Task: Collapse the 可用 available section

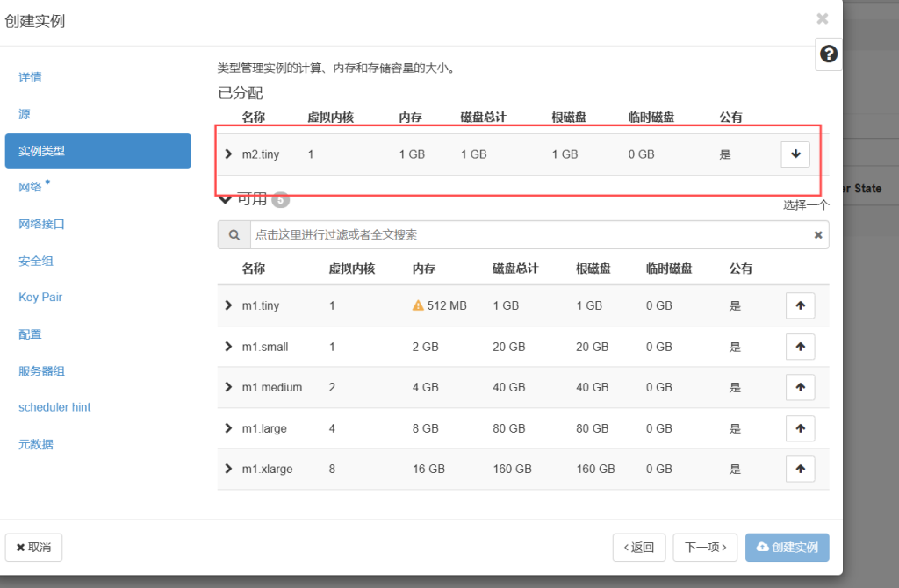Action: click(x=225, y=199)
